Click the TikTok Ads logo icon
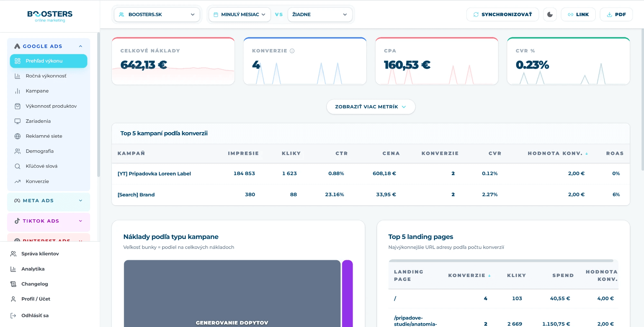644x327 pixels. (17, 221)
